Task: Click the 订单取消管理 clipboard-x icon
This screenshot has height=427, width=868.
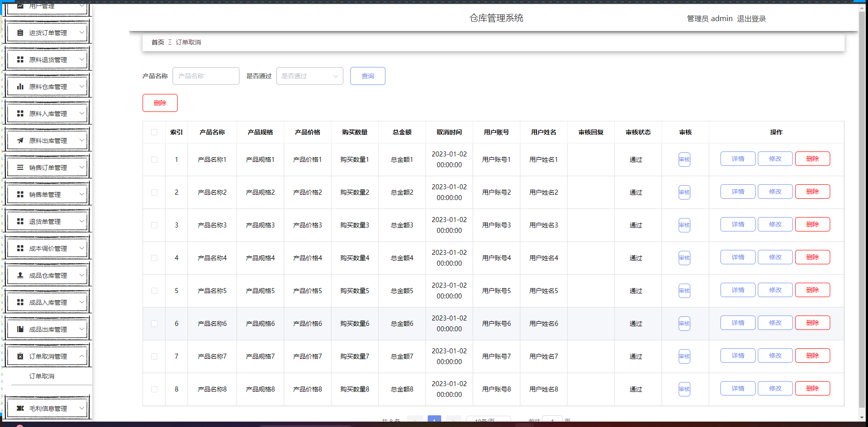Action: coord(20,356)
